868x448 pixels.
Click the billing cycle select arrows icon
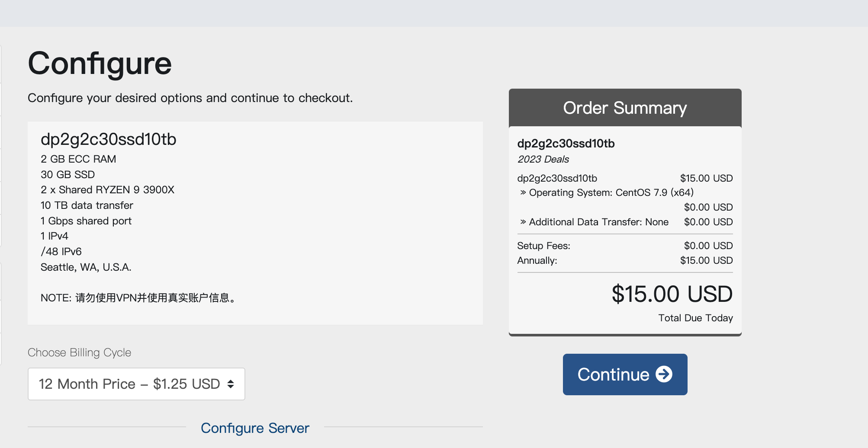tap(231, 384)
